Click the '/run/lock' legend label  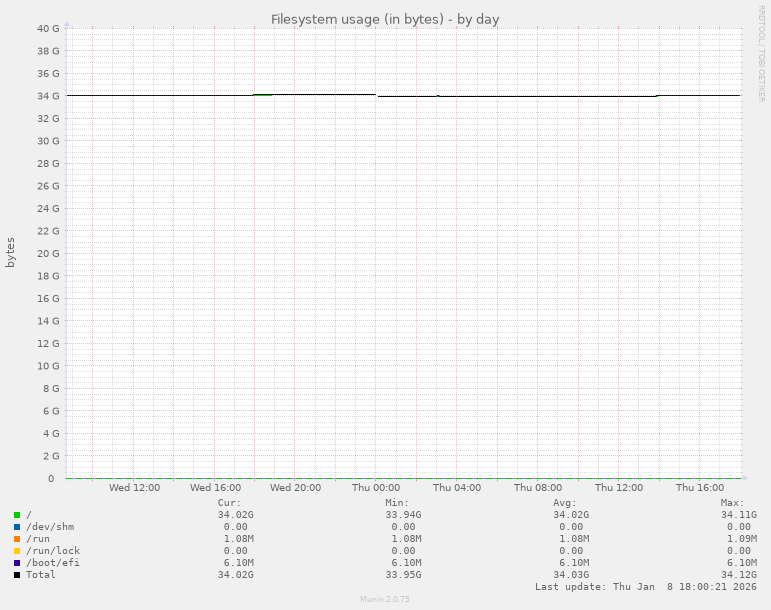click(x=53, y=551)
